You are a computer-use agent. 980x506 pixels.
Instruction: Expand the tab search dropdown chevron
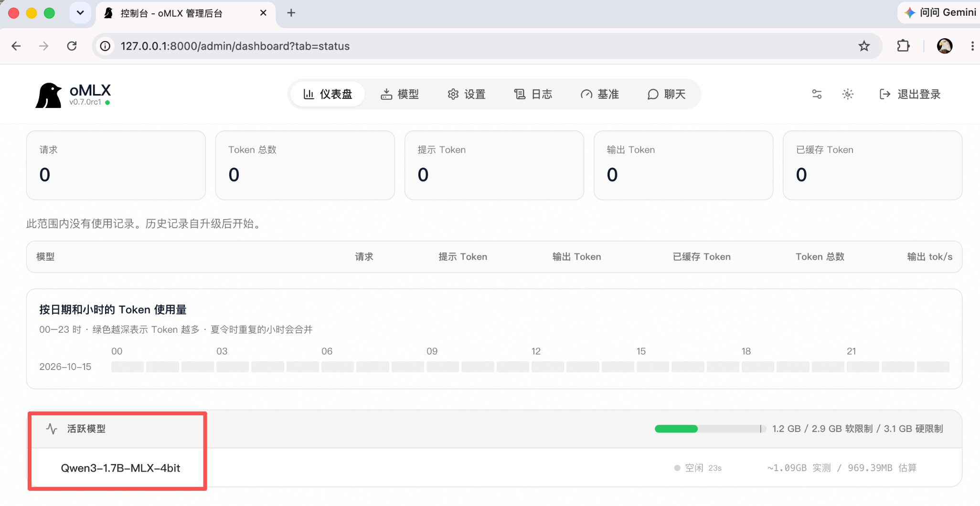tap(80, 13)
